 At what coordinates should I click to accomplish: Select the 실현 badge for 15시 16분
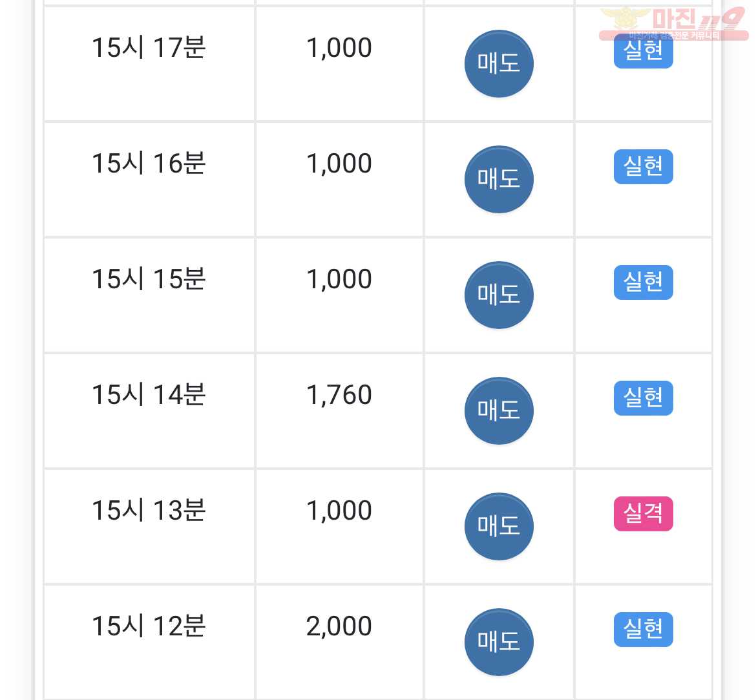point(643,167)
